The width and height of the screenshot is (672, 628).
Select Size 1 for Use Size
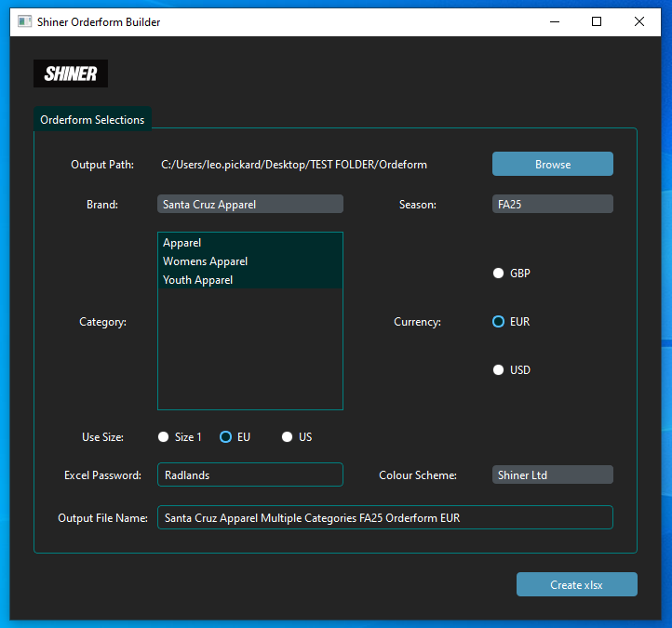click(x=164, y=437)
